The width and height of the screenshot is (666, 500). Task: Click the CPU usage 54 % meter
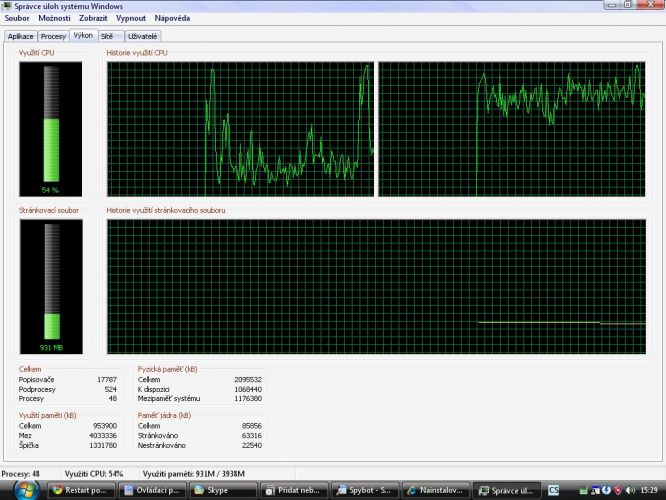coord(51,129)
